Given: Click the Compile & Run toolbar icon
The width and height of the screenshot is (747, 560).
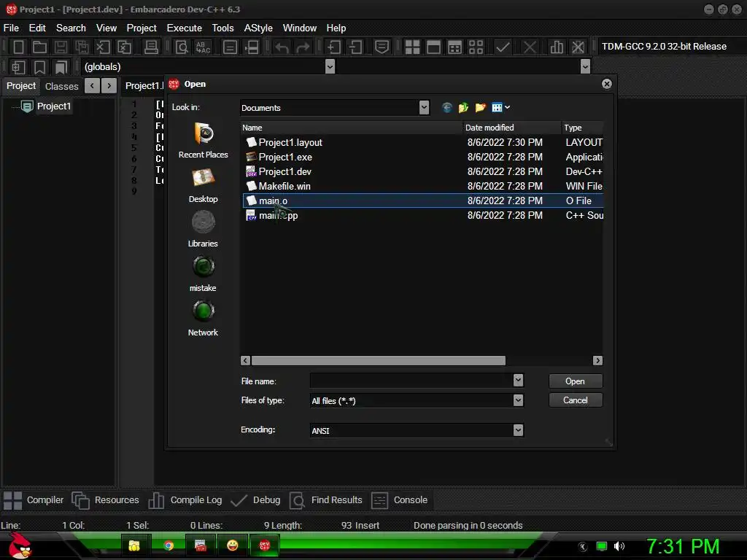Looking at the screenshot, I should 455,47.
